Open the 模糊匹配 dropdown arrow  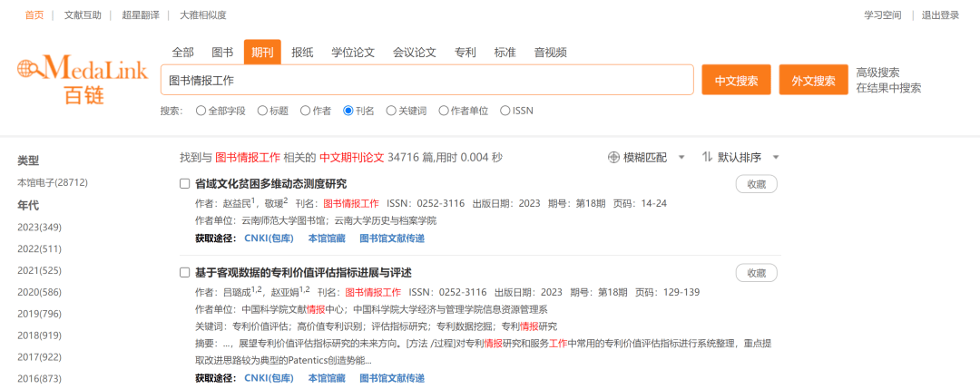[x=681, y=158]
